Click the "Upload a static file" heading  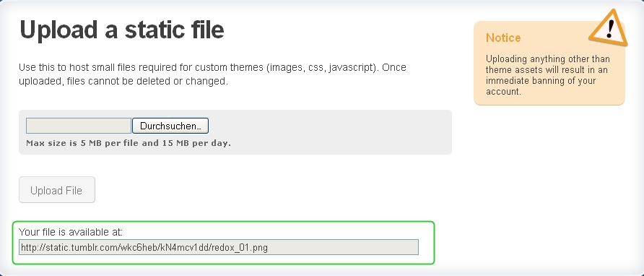(121, 30)
